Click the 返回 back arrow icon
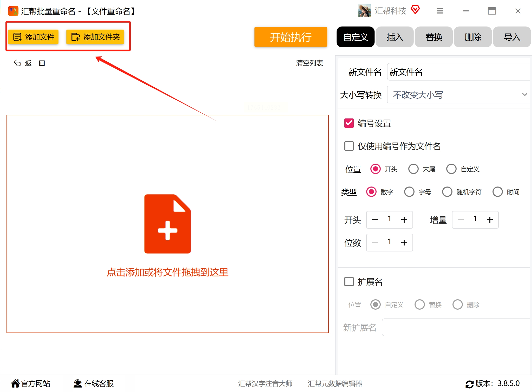Image resolution: width=532 pixels, height=392 pixels. coord(17,63)
